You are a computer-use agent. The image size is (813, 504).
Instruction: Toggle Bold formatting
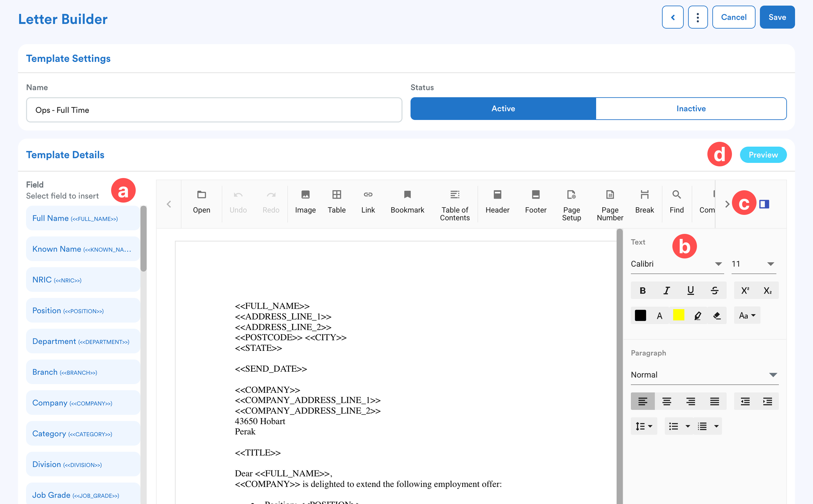(642, 290)
